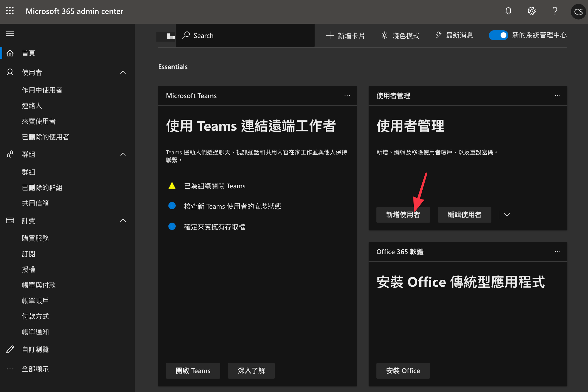Open 來賓使用者 page
Viewport: 588px width, 392px height.
(39, 121)
